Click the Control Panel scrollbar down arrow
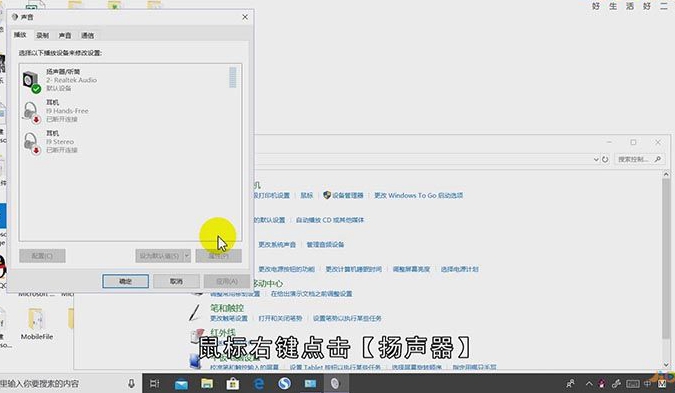 (x=666, y=365)
